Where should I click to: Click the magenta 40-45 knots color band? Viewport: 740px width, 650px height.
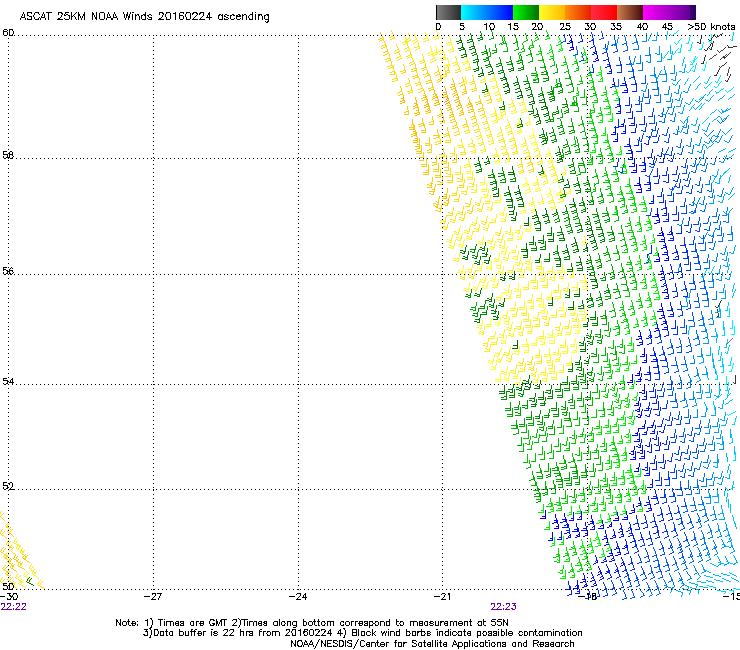coord(656,12)
